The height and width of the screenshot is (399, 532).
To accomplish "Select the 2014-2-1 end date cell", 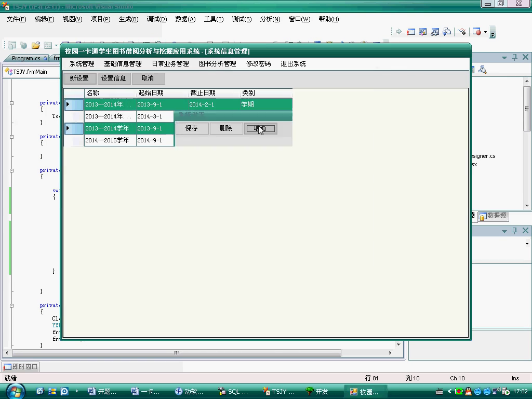I will [x=214, y=104].
